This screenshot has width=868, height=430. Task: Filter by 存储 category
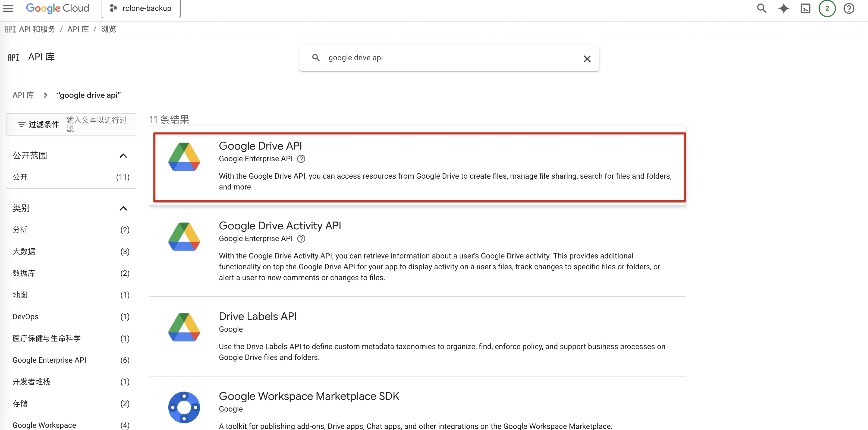[71, 403]
